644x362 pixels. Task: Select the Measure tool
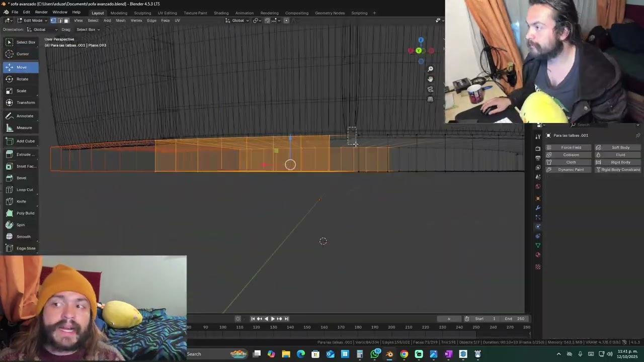coord(21,128)
